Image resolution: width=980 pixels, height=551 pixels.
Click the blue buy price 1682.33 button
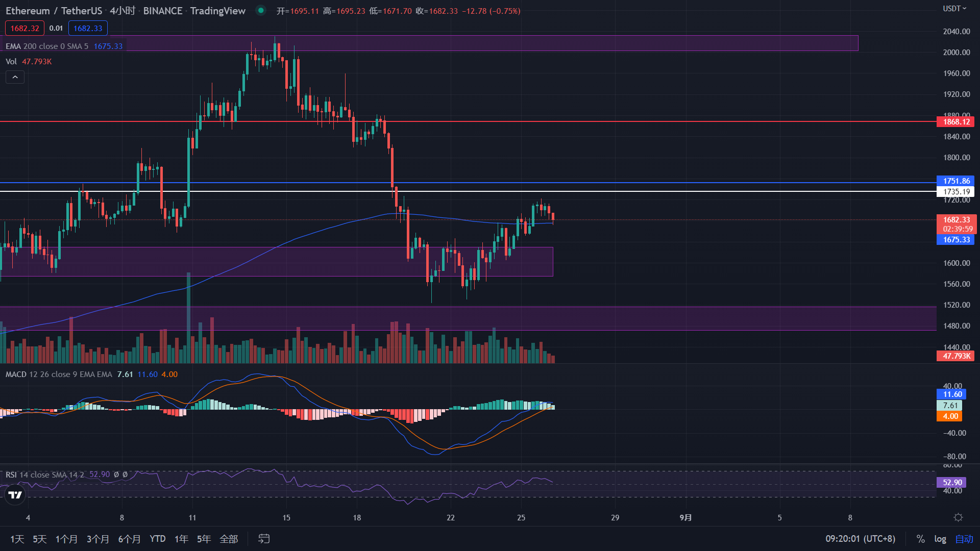coord(88,28)
